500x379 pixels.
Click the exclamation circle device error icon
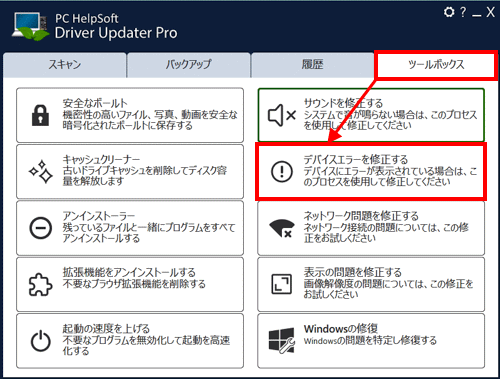282,172
